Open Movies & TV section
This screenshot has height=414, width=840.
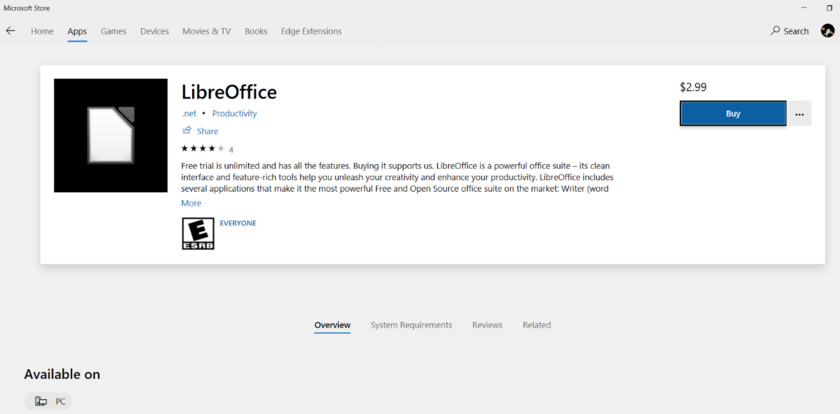(206, 31)
